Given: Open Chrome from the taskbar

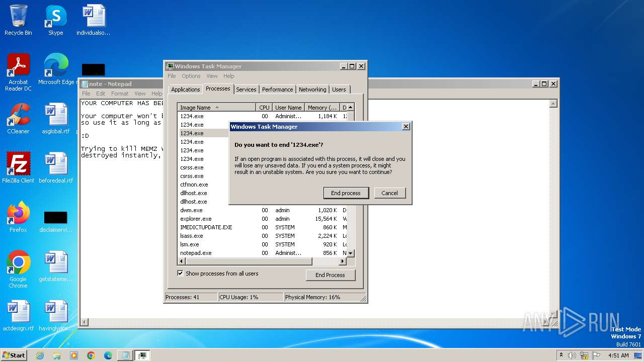Looking at the screenshot, I should pos(91,355).
